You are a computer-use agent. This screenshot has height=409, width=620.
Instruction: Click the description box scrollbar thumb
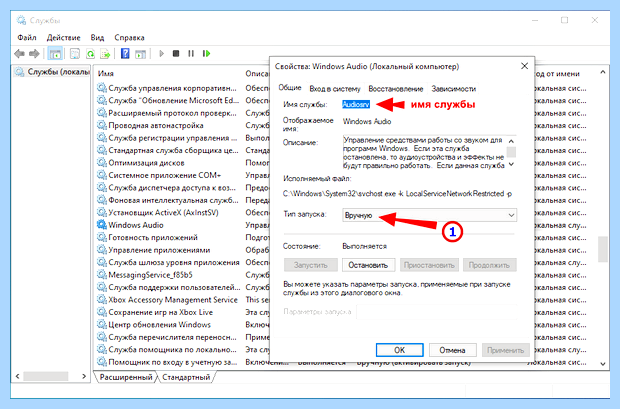pos(511,152)
